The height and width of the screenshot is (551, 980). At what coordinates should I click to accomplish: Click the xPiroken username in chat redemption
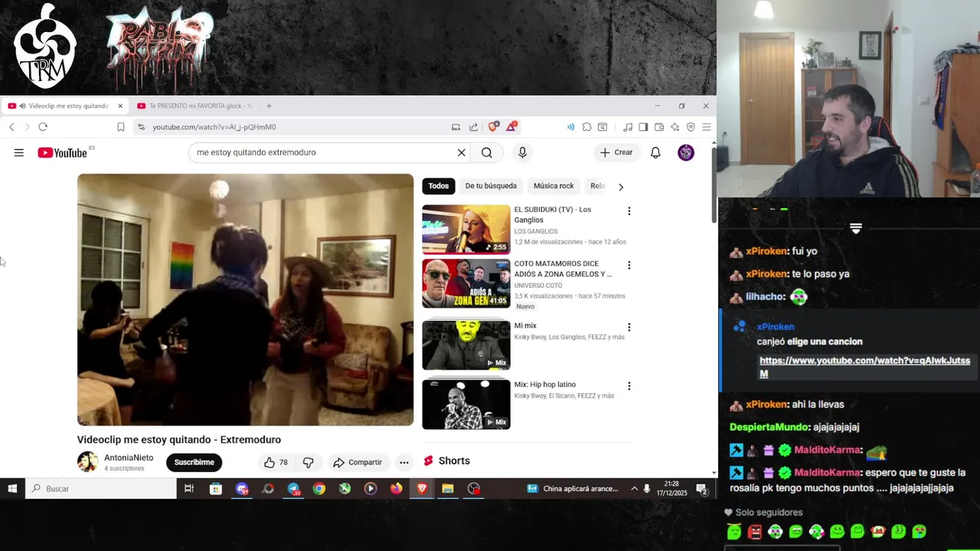[x=775, y=327]
